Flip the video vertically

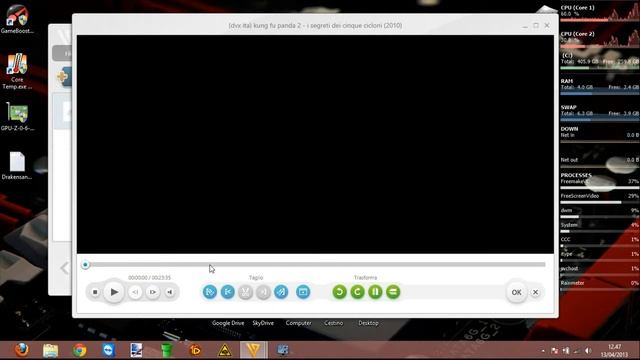393,292
